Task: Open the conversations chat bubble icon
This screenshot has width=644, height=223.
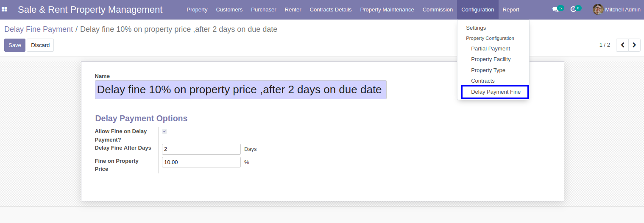Action: [555, 9]
